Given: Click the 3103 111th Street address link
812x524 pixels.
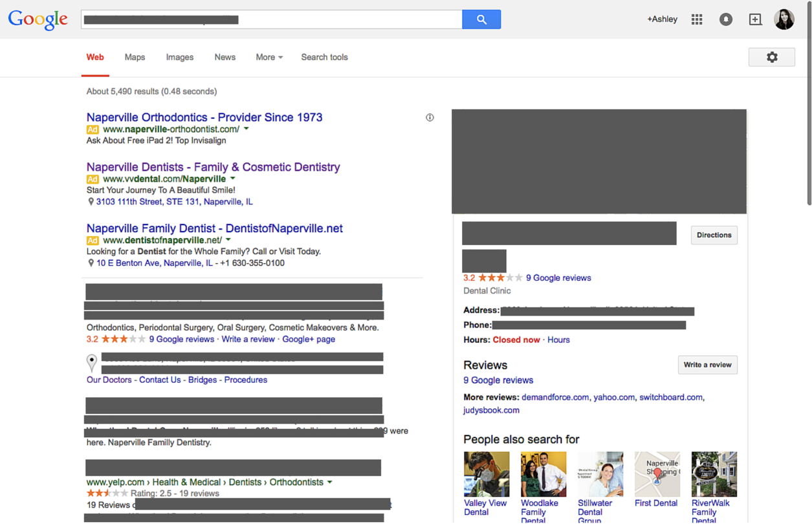Looking at the screenshot, I should [x=175, y=202].
